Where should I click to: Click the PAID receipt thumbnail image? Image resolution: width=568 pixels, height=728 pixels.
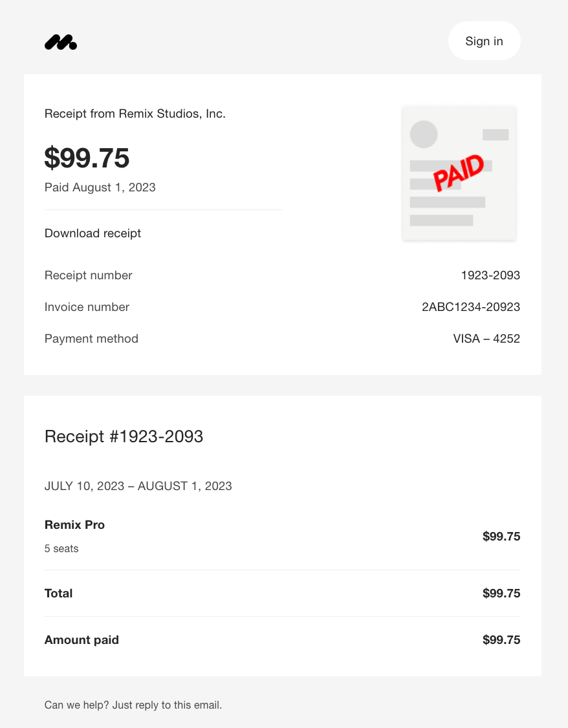click(x=459, y=173)
